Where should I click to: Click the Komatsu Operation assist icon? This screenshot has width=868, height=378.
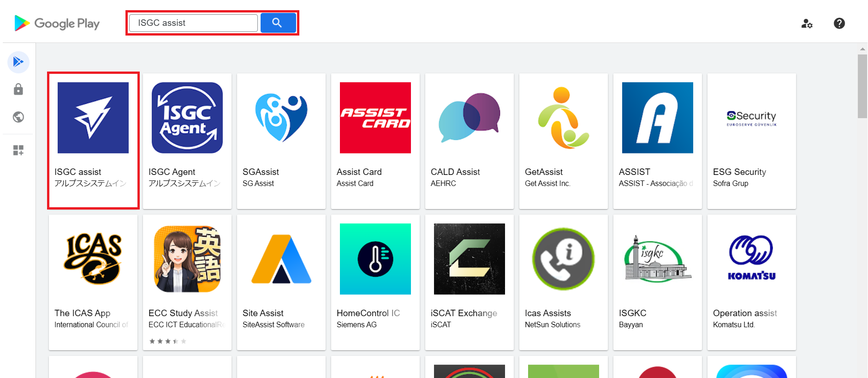tap(752, 259)
